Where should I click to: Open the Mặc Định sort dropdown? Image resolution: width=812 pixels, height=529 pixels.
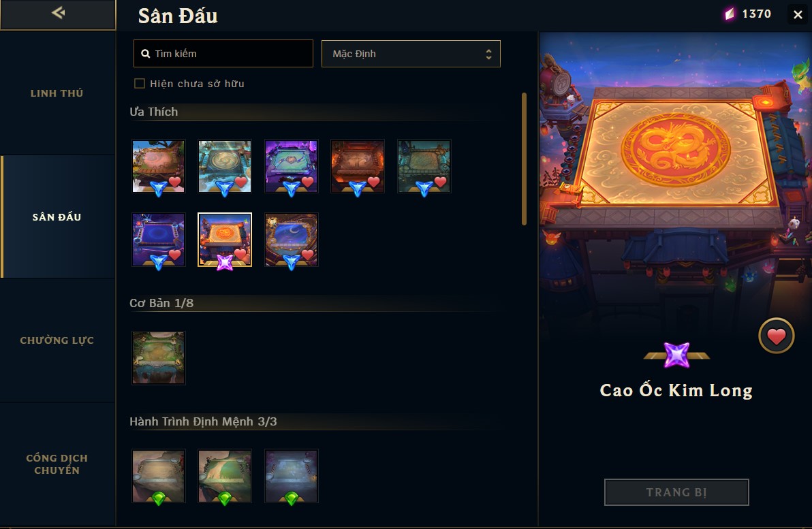point(411,54)
